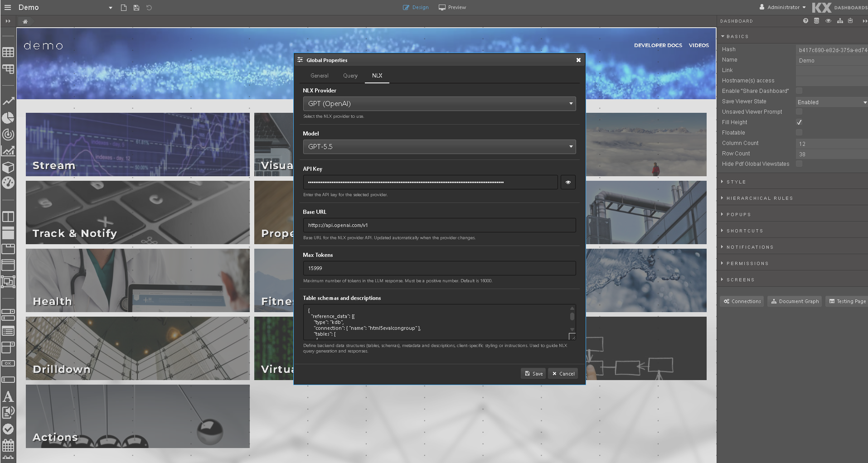Switch to the Query tab
868x463 pixels.
[350, 76]
